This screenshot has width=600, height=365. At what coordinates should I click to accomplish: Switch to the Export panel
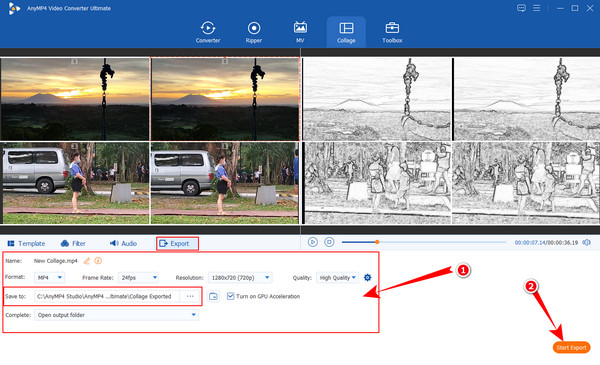pos(177,243)
